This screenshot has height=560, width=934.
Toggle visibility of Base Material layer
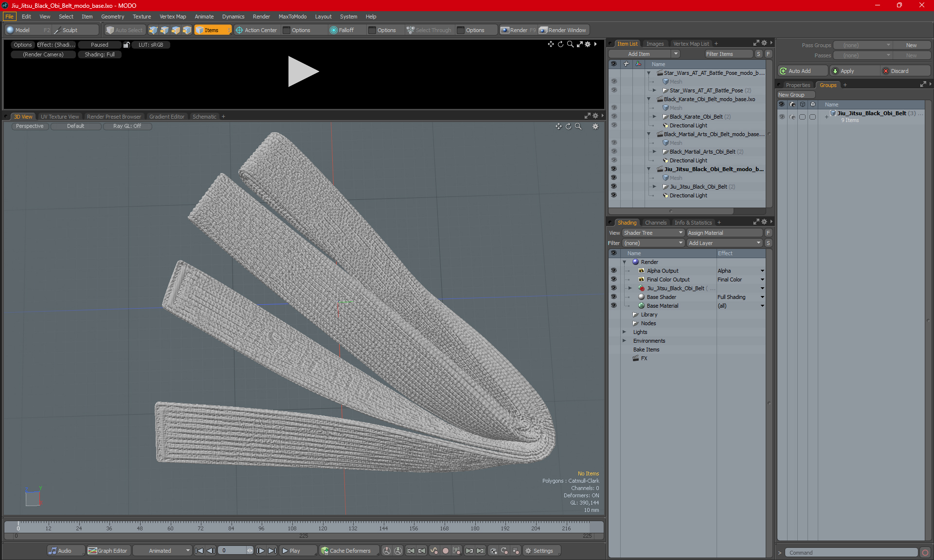point(613,306)
